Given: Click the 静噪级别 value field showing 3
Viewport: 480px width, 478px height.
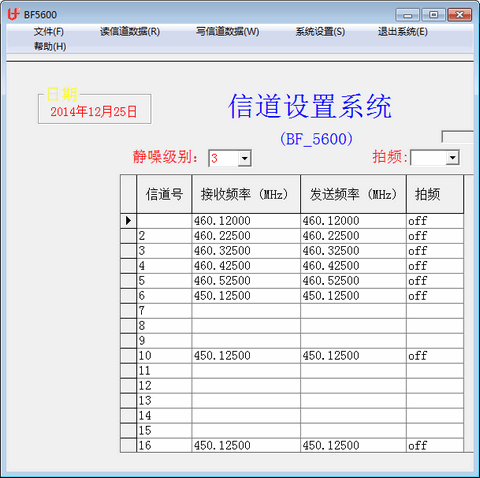Looking at the screenshot, I should 224,158.
